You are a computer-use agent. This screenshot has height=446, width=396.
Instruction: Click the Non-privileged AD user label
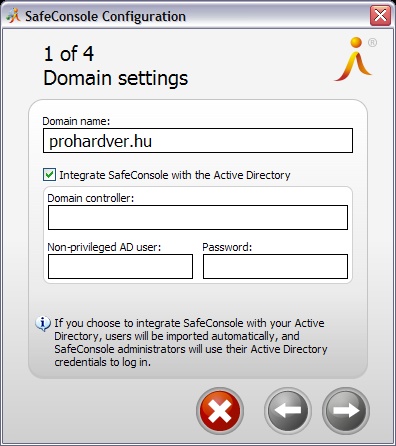point(104,247)
